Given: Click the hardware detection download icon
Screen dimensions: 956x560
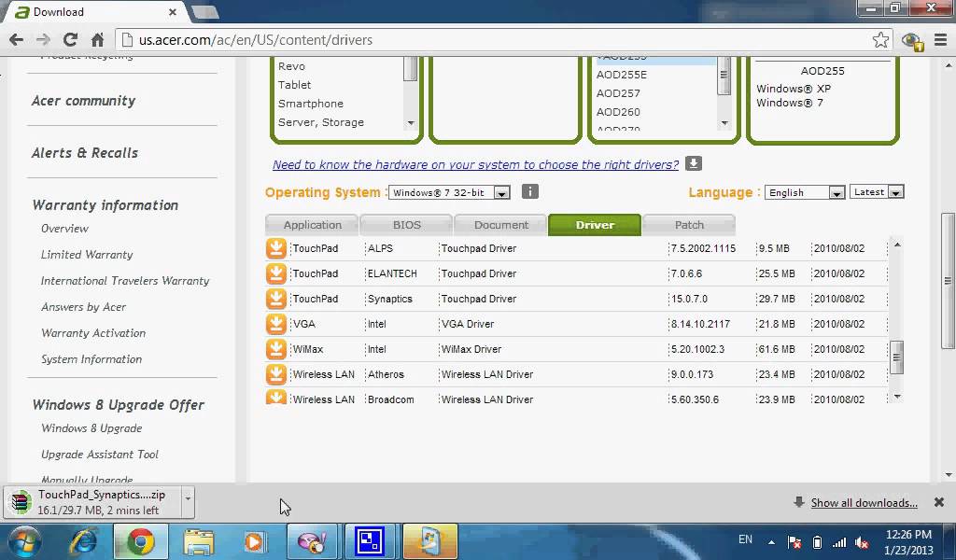Looking at the screenshot, I should click(x=694, y=163).
